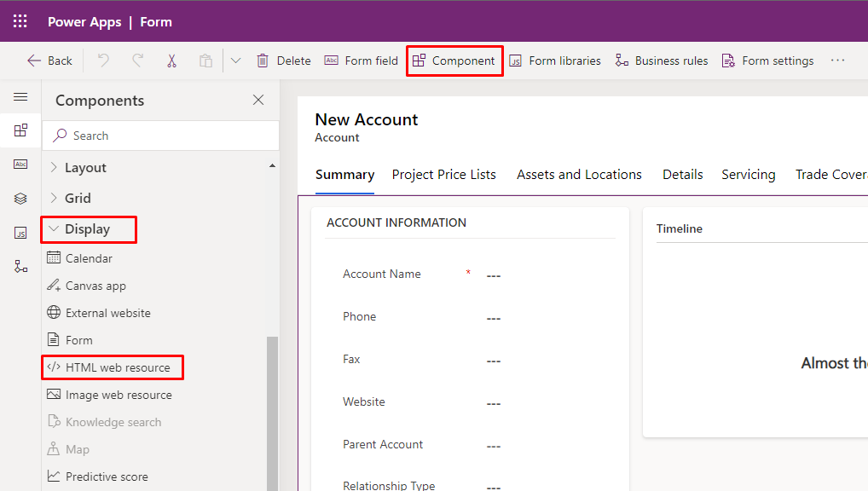
Task: Click the Cut scissors icon
Action: (171, 61)
